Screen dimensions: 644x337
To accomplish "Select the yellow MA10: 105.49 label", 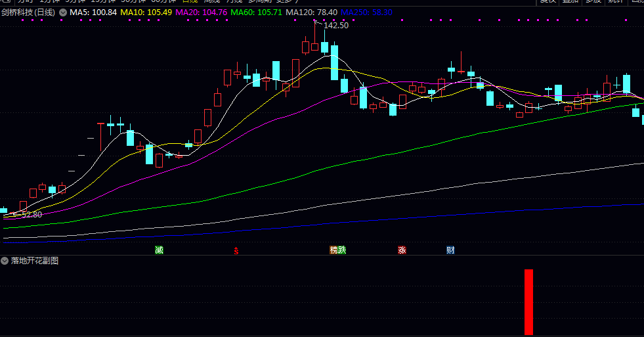I will click(146, 12).
